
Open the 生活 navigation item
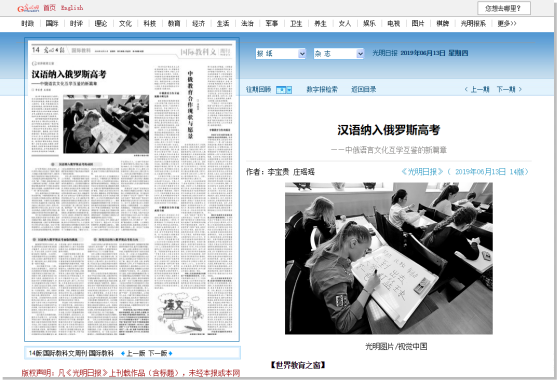223,23
